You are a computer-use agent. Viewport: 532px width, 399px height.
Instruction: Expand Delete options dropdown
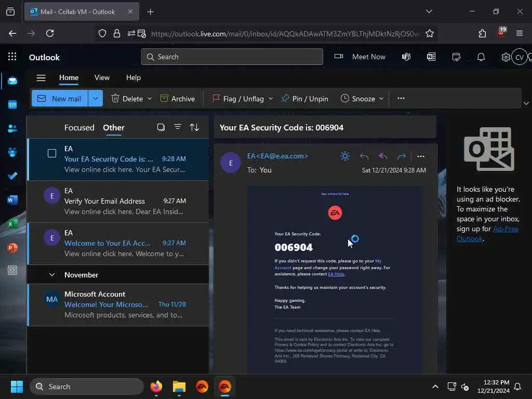[150, 99]
